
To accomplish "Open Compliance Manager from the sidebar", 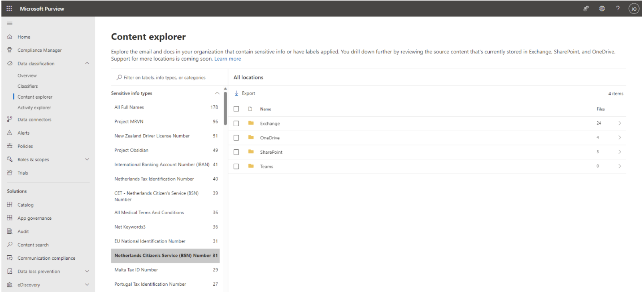I will click(x=40, y=50).
